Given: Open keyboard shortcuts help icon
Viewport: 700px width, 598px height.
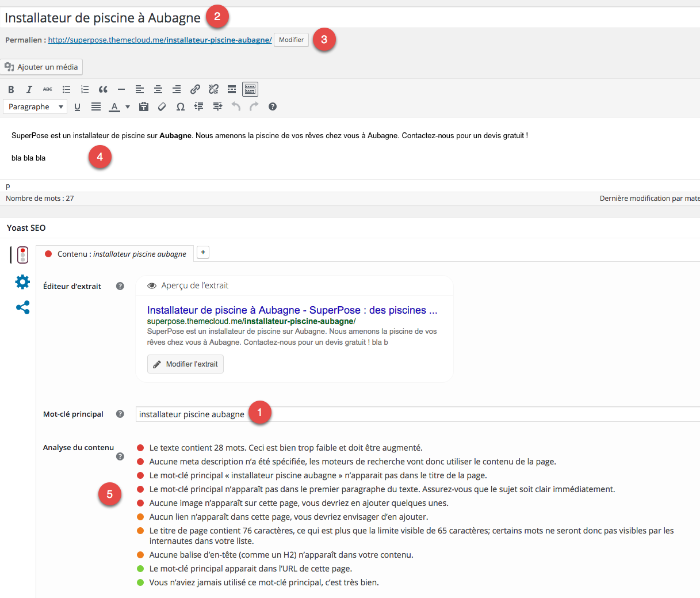Looking at the screenshot, I should (x=273, y=106).
